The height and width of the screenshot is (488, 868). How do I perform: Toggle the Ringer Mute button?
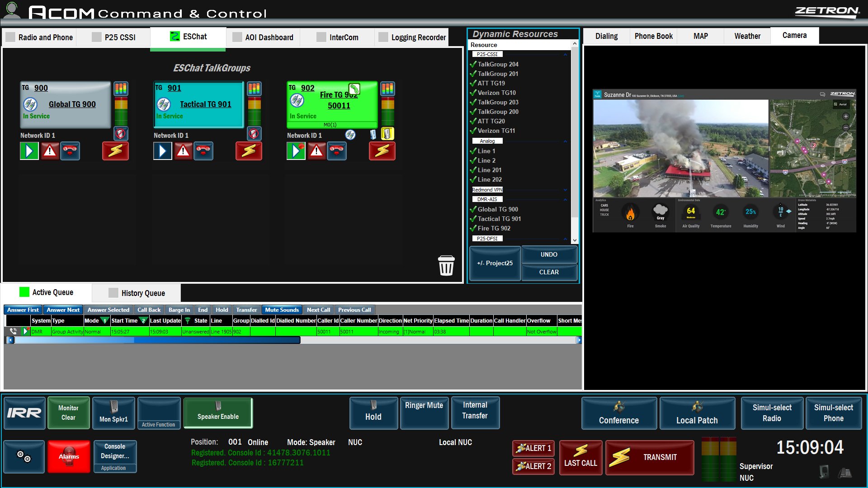(424, 412)
